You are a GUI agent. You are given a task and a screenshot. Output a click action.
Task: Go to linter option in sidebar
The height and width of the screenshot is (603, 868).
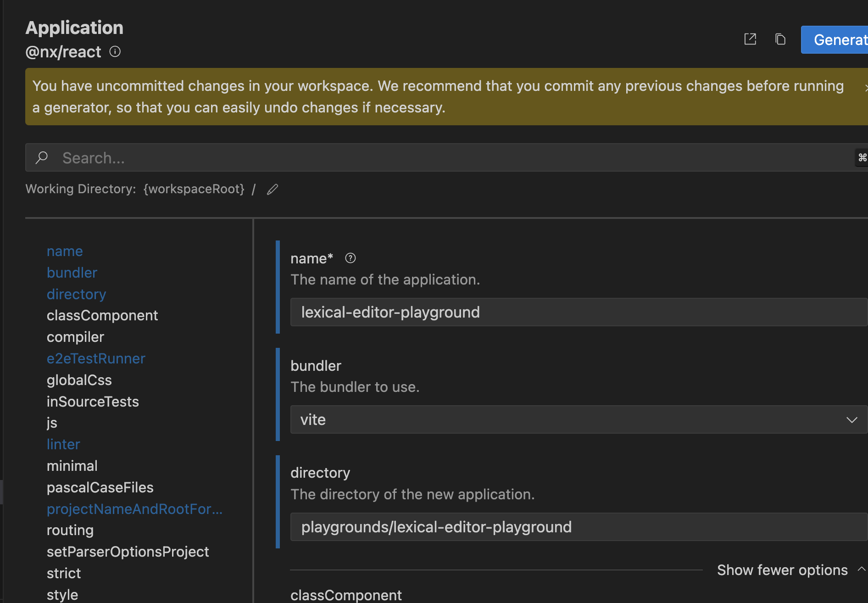point(63,444)
